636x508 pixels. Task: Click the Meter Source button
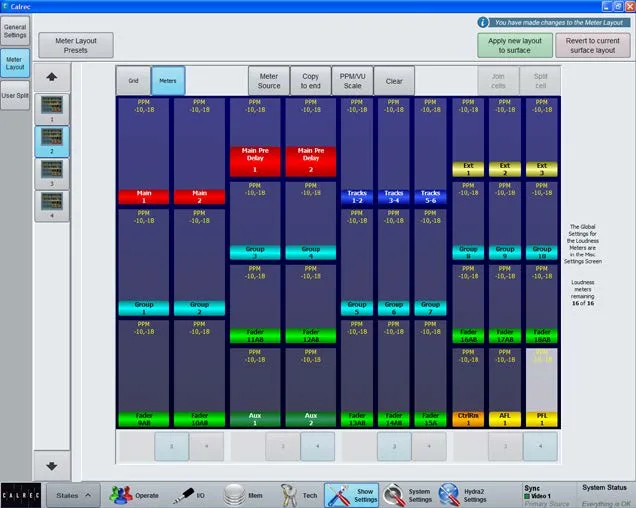(269, 81)
